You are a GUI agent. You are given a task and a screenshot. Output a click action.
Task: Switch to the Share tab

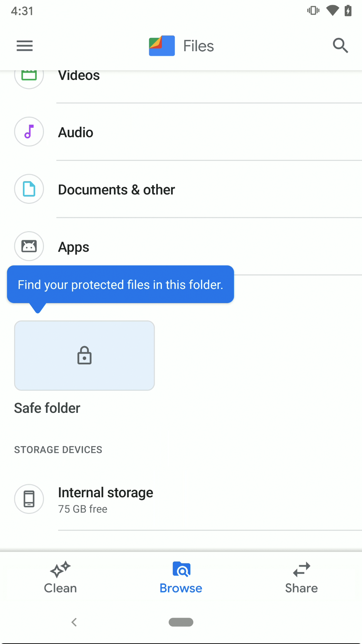(301, 577)
